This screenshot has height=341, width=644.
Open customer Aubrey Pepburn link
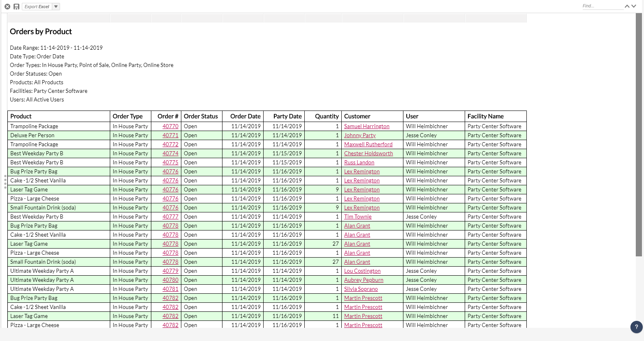point(364,280)
